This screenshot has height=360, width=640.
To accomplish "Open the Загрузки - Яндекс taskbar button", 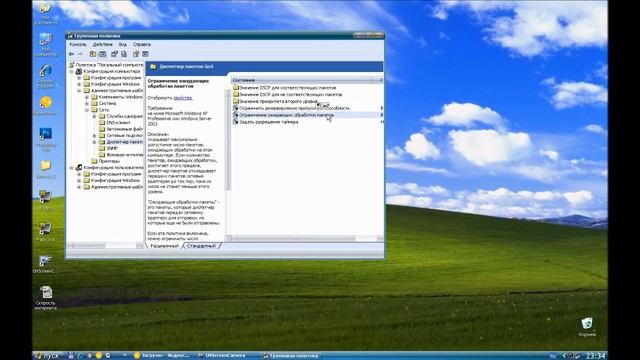I will click(162, 356).
